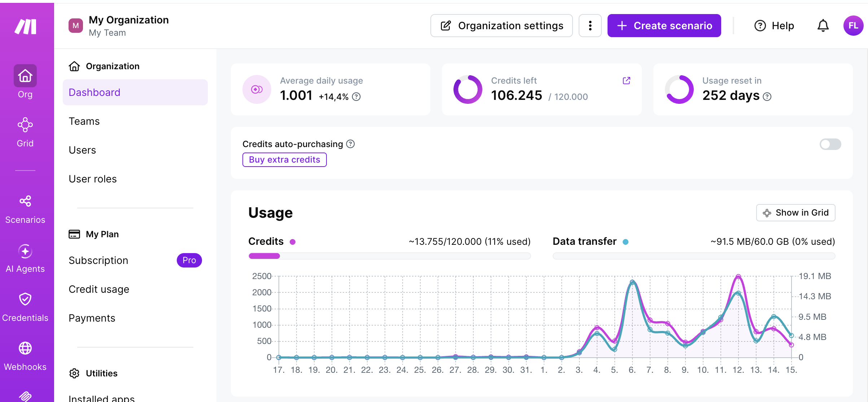Click the notifications bell icon
The image size is (868, 402).
[823, 26]
